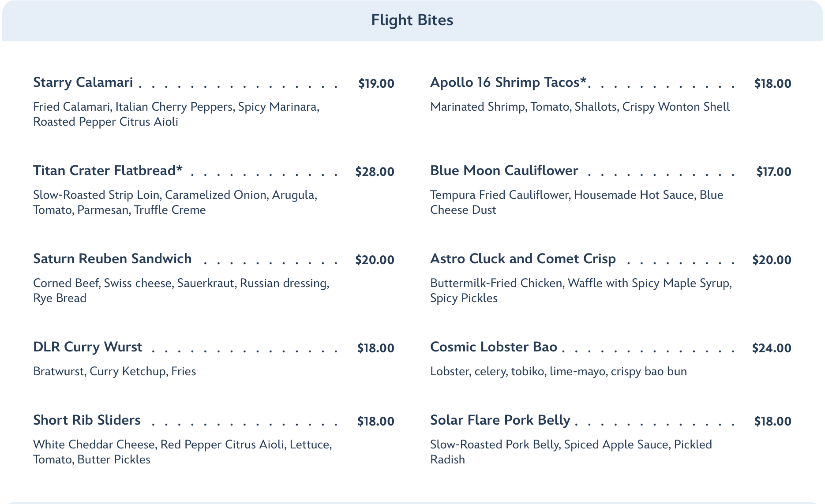This screenshot has height=504, width=825.
Task: Select the Solar Flare Pork Belly title
Action: (x=500, y=420)
